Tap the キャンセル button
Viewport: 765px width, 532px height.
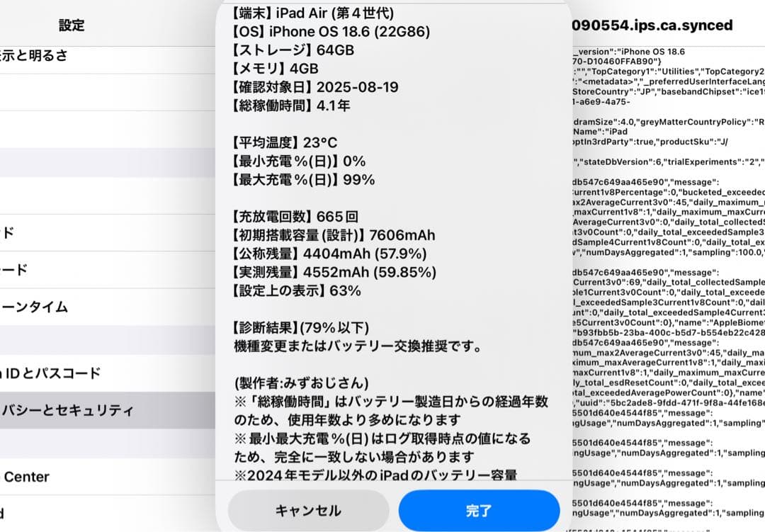click(x=308, y=511)
